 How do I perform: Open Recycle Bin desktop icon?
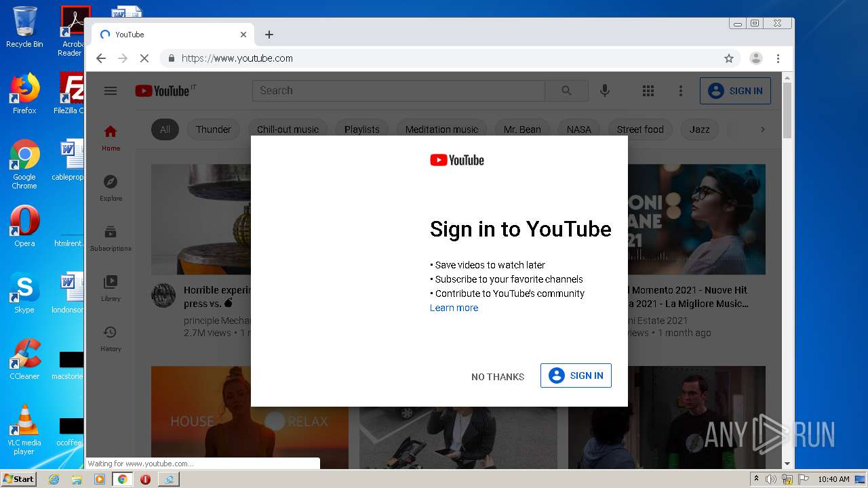coord(24,27)
